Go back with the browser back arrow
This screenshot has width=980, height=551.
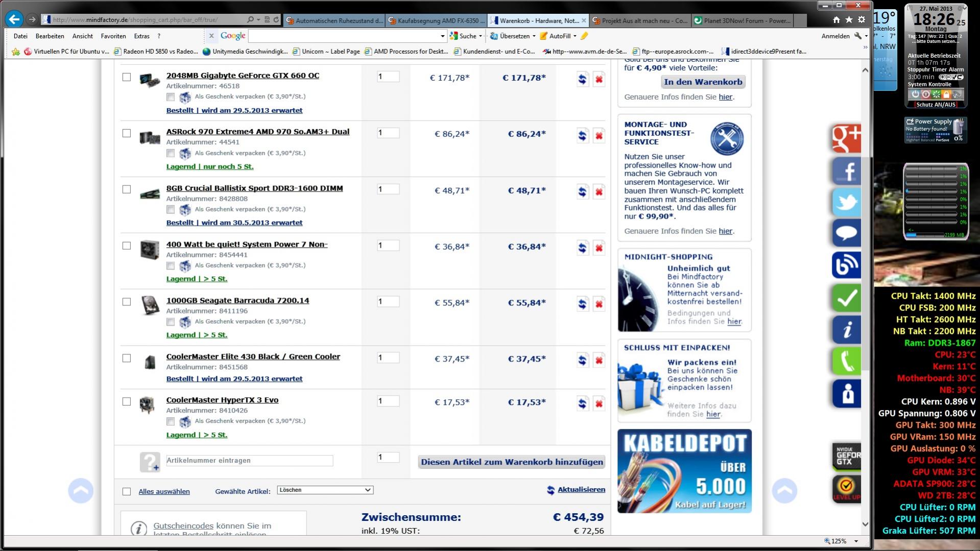pos(14,19)
